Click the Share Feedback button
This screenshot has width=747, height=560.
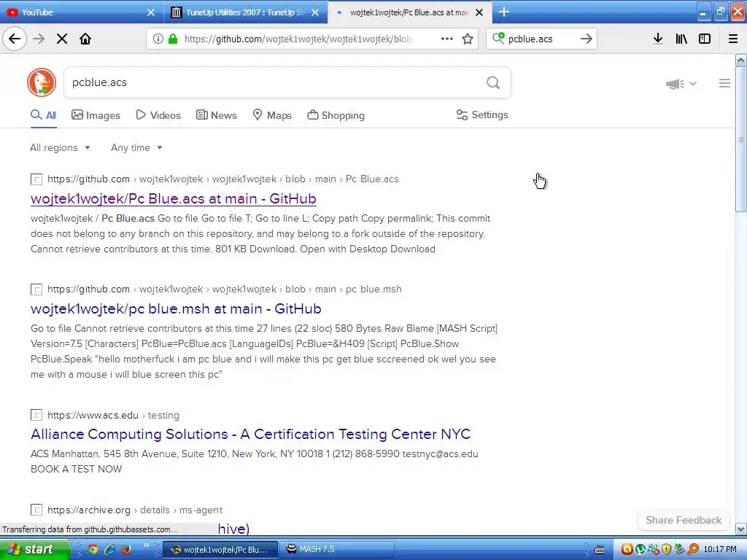684,520
